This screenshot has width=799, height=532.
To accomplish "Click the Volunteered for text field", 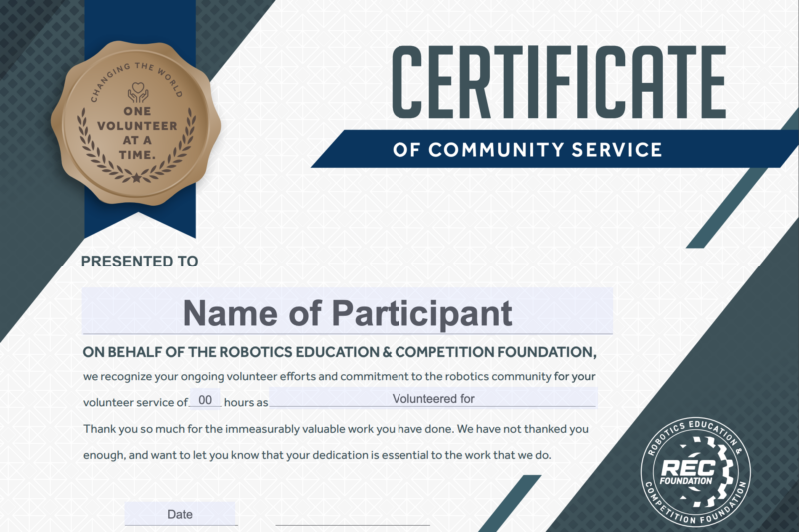I will coord(433,397).
